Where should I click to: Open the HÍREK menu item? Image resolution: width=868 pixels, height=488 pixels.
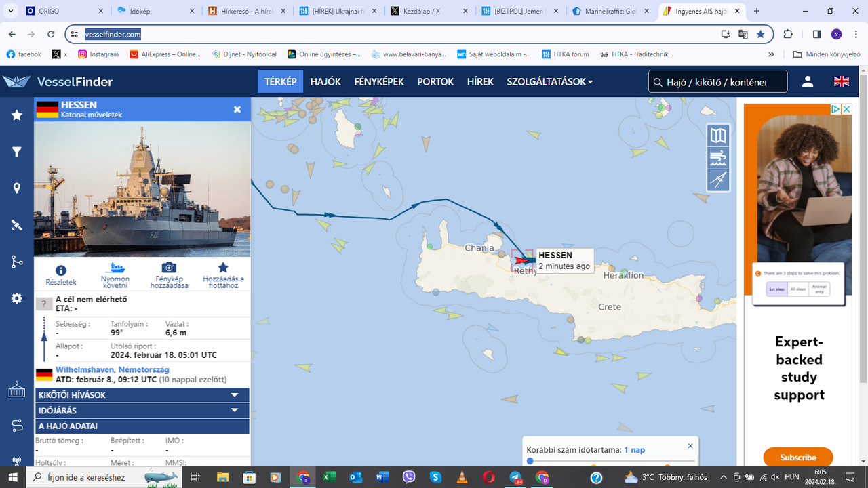click(480, 81)
